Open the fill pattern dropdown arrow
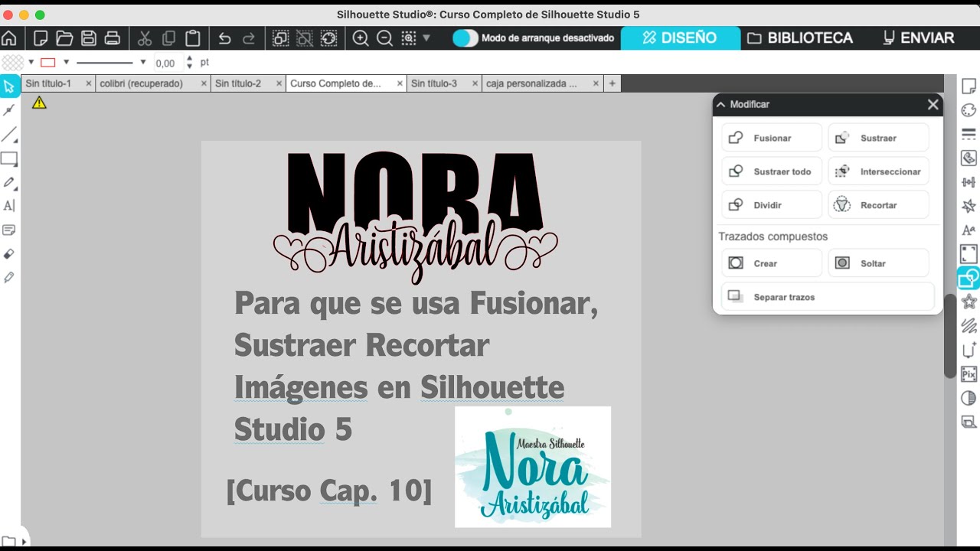Image resolution: width=980 pixels, height=551 pixels. coord(31,62)
